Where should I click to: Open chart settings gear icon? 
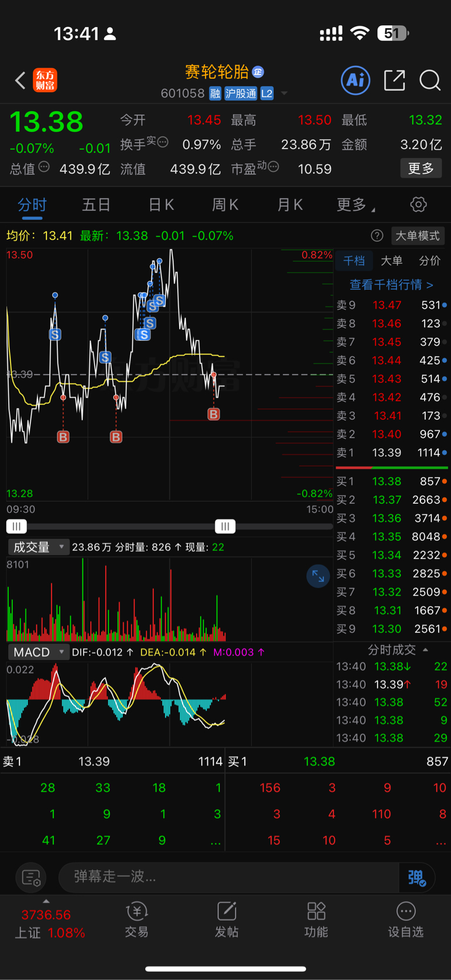[418, 204]
